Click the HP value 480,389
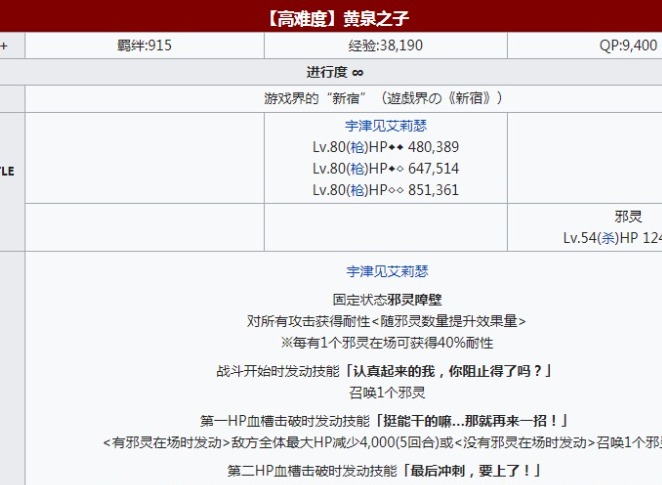This screenshot has height=485, width=662. coord(433,147)
